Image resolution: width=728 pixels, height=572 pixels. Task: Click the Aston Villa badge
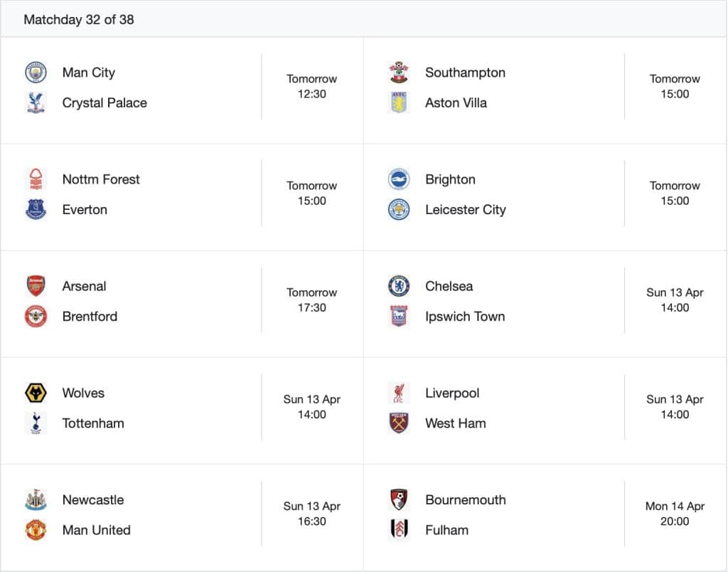[x=399, y=102]
